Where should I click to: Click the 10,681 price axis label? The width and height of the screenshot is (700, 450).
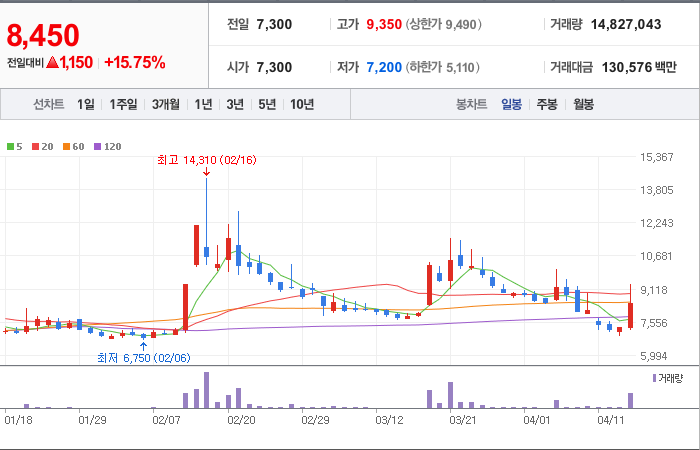(656, 256)
